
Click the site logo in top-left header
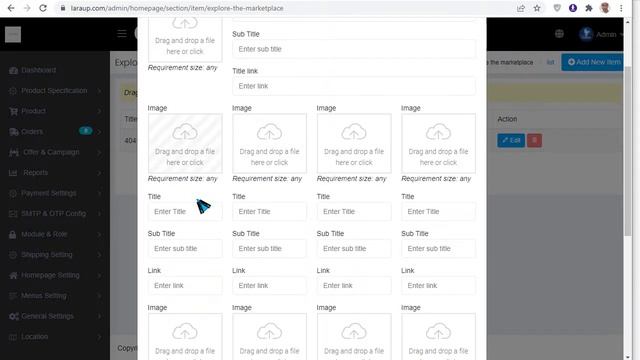13,34
